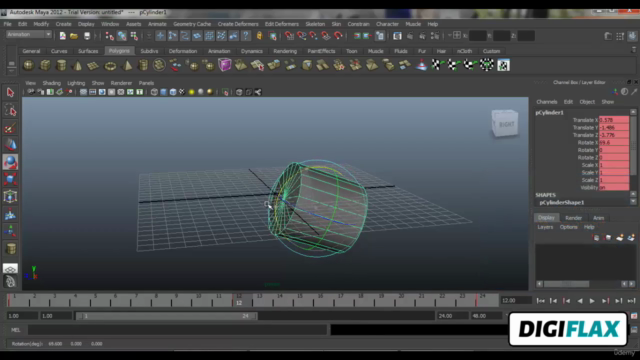The width and height of the screenshot is (640, 360).
Task: Switch to the Surfaces shelf tab
Action: pos(88,51)
